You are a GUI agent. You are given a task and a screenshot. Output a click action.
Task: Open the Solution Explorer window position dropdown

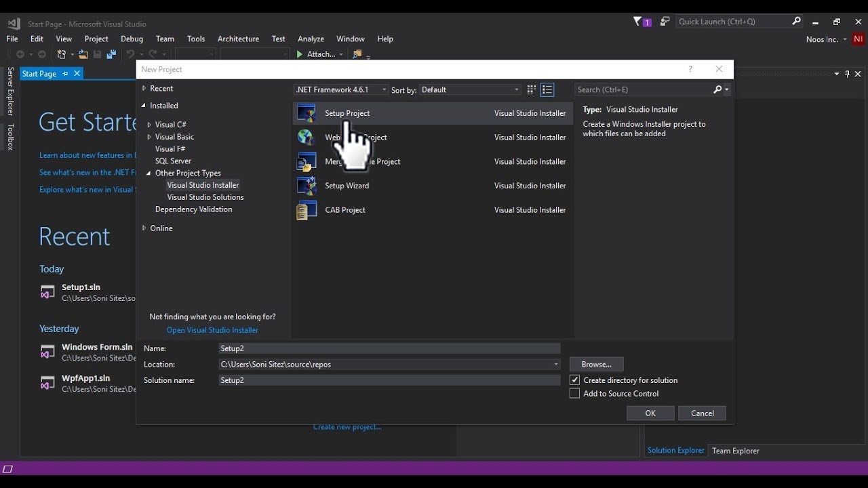(x=837, y=74)
